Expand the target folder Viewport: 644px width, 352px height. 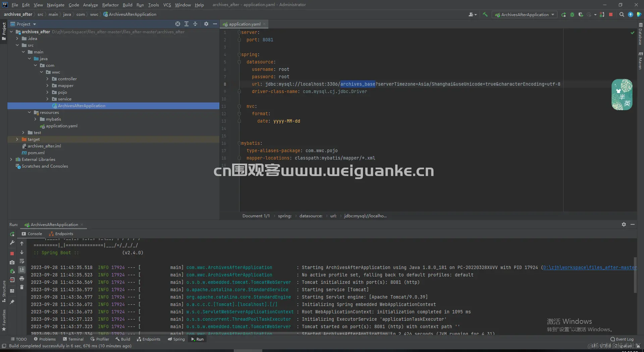click(x=17, y=139)
